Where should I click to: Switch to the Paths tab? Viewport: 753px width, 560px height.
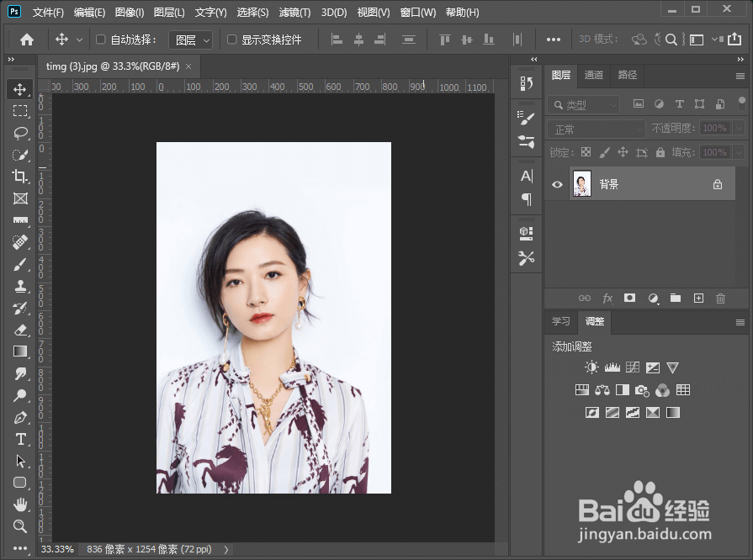627,75
